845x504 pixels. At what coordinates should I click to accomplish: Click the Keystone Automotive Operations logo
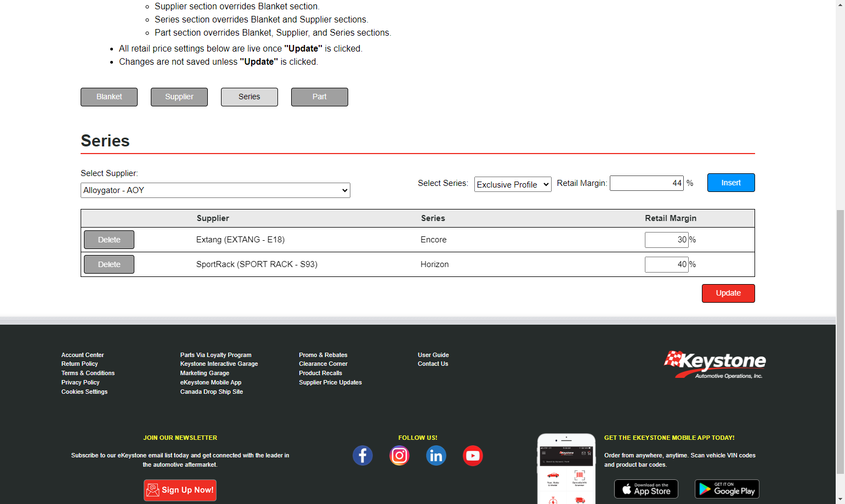(714, 365)
